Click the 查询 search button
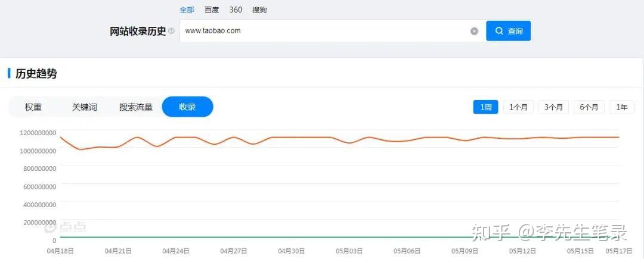644x259 pixels. click(508, 31)
